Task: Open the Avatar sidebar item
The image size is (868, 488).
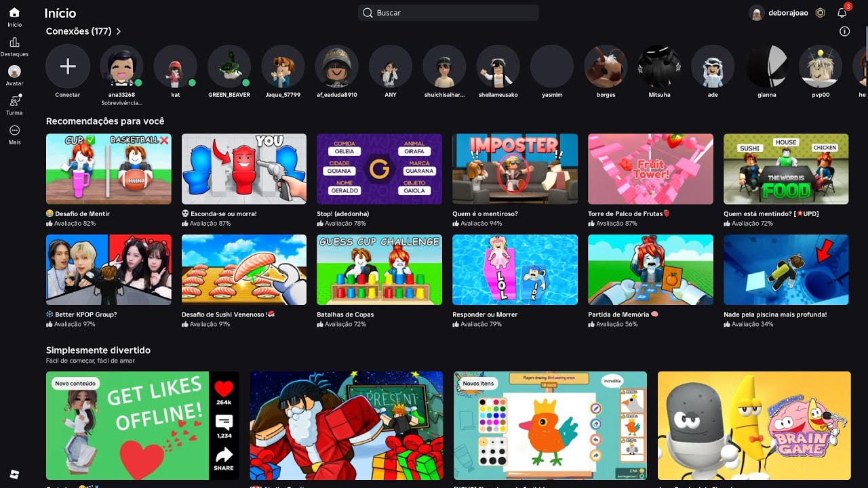Action: click(x=14, y=71)
